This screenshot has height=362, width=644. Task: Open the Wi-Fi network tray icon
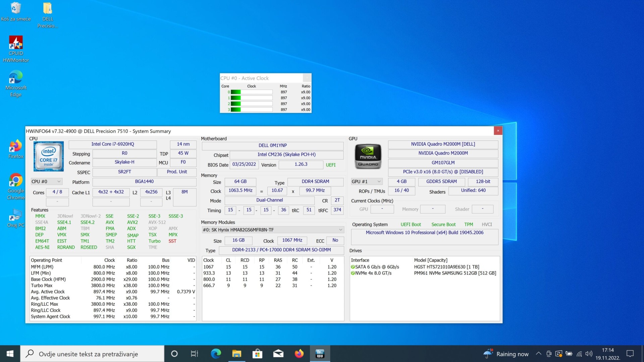[579, 354]
